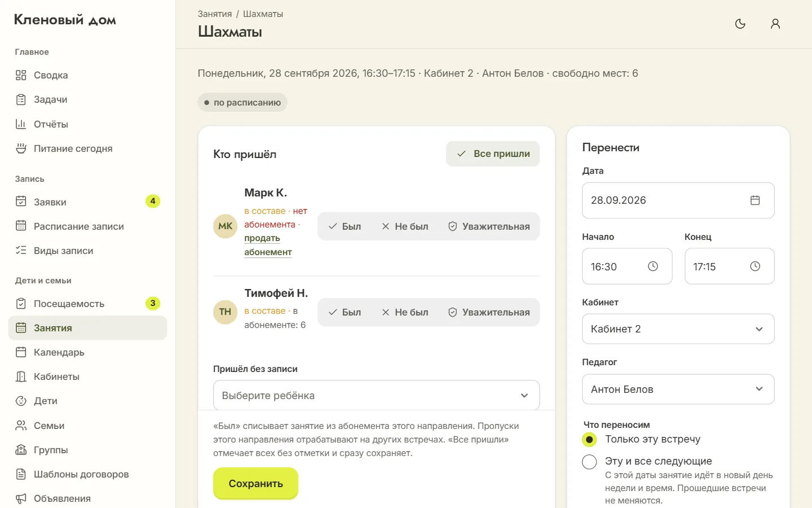Mark Тимофей Н. as Не был
This screenshot has height=508, width=812.
pos(405,312)
